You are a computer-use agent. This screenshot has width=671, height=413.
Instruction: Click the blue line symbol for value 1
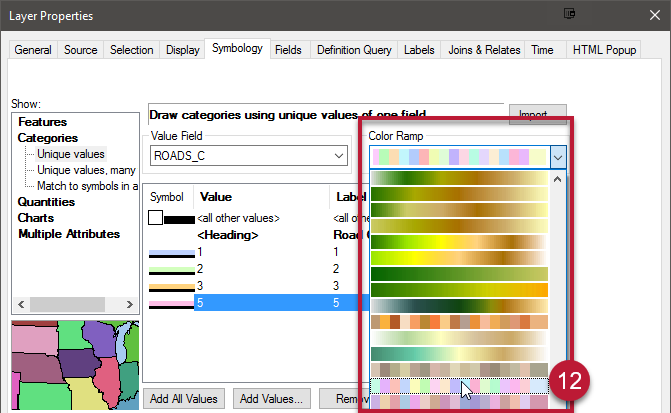pyautogui.click(x=172, y=253)
